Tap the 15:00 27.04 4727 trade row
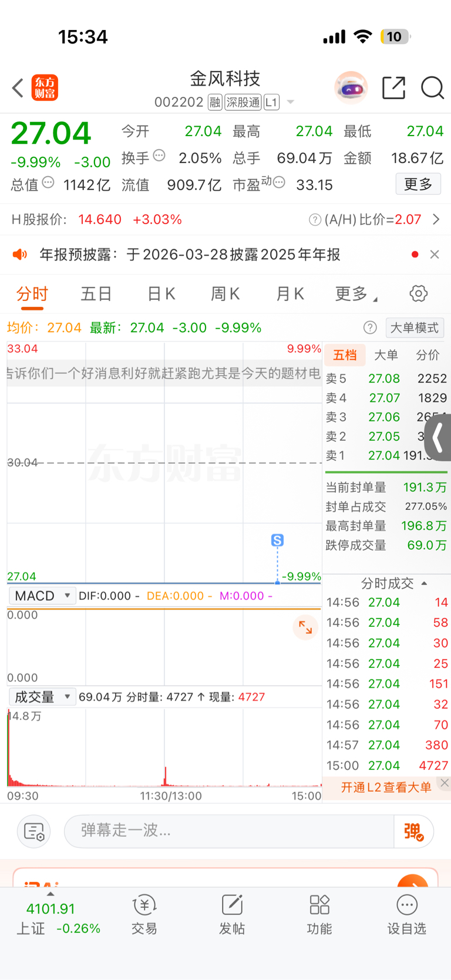 click(x=388, y=766)
